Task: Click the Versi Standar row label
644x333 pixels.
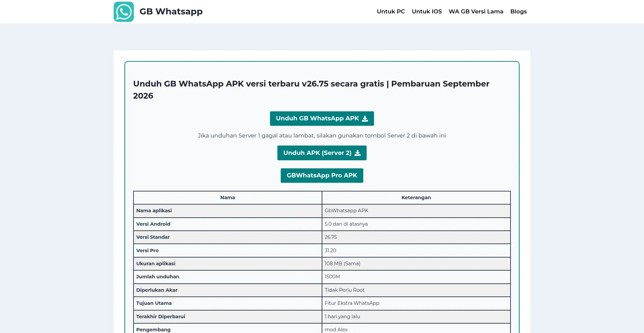Action: click(153, 237)
